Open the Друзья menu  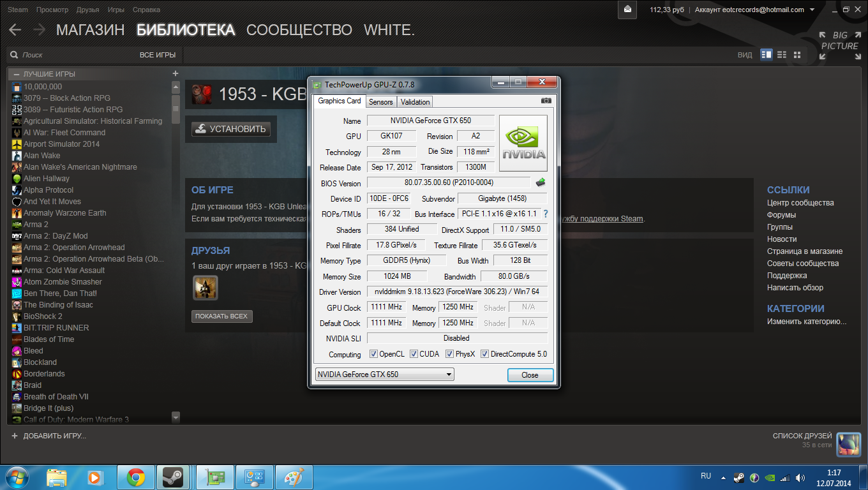88,10
